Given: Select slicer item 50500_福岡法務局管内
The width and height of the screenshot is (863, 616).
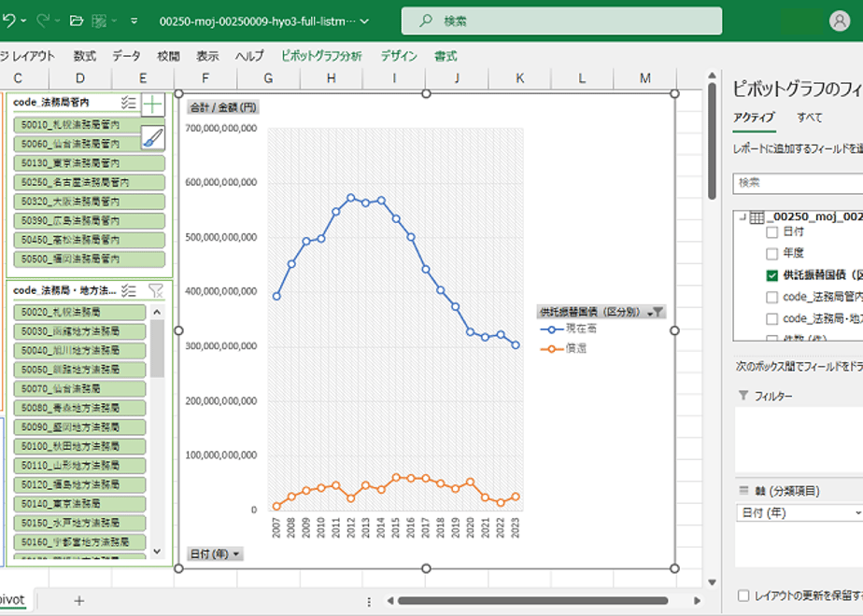Looking at the screenshot, I should (89, 259).
